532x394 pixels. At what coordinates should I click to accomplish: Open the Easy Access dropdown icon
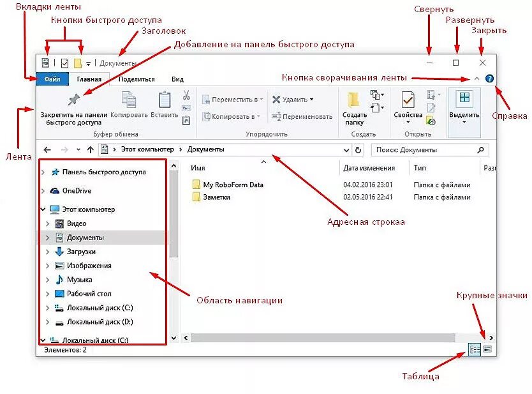coord(377,108)
